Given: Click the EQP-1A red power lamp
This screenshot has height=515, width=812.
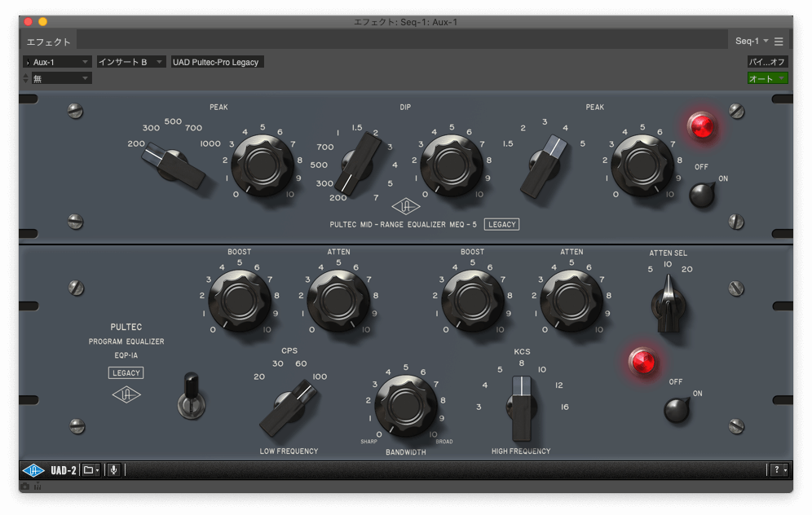Looking at the screenshot, I should coord(642,361).
